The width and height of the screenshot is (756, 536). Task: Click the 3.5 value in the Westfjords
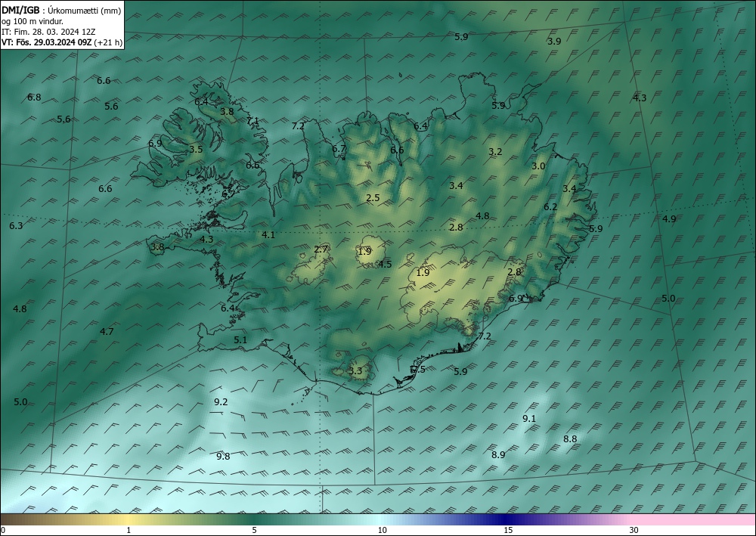pos(196,150)
